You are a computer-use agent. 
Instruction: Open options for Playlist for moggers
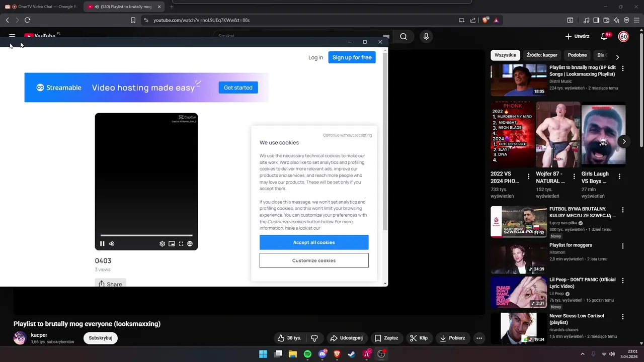point(623,246)
